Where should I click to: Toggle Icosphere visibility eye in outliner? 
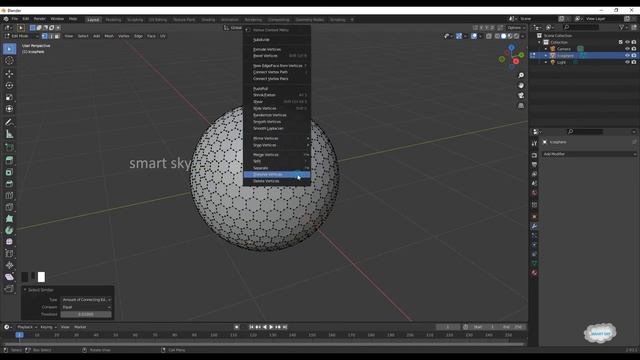point(627,56)
